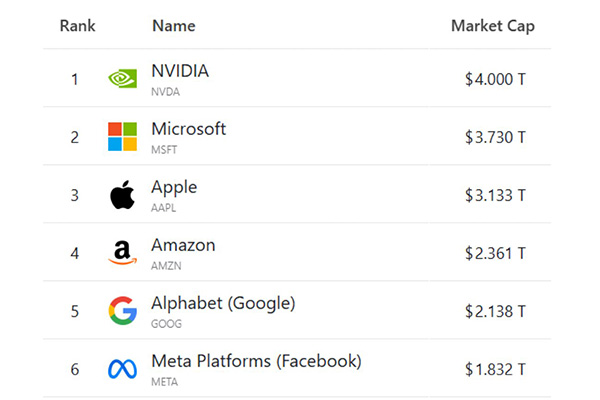Click the Amazon logo icon

(x=122, y=253)
